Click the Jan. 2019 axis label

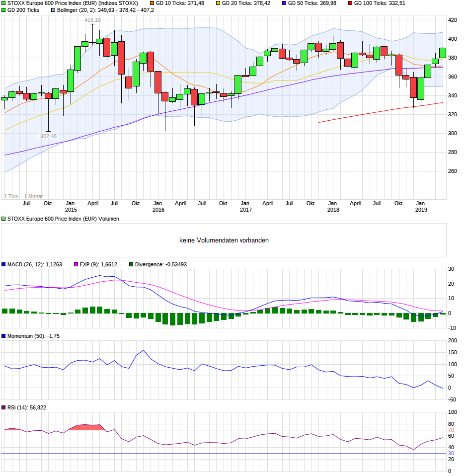pos(421,206)
